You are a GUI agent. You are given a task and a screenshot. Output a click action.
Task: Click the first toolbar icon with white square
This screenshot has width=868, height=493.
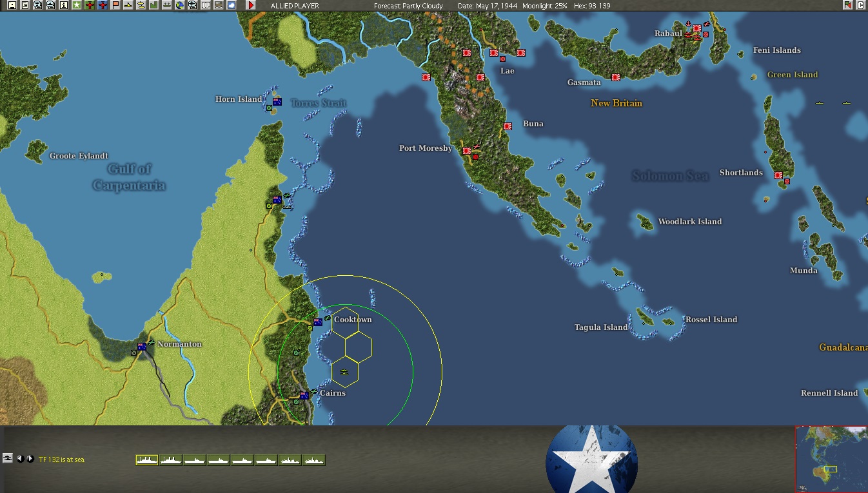point(12,5)
